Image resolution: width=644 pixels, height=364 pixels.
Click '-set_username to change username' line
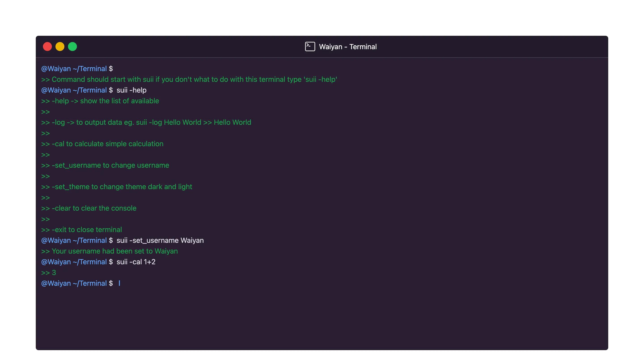coord(105,165)
